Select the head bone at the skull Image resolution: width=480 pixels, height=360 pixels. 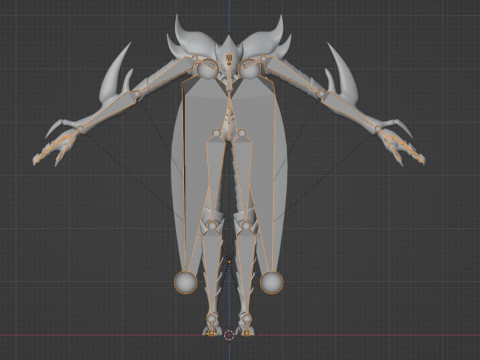[229, 58]
